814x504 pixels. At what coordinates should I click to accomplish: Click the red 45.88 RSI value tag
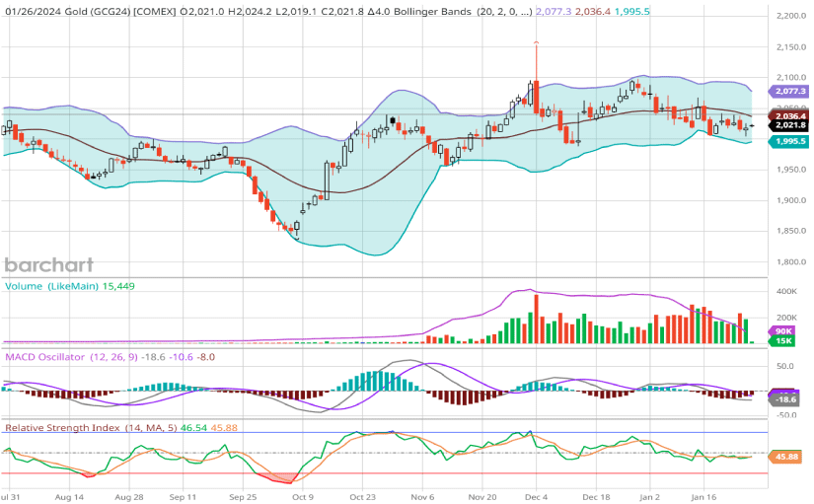point(785,457)
